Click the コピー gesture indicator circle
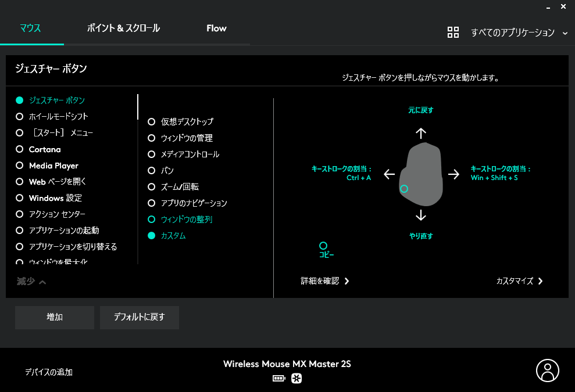Image resolution: width=575 pixels, height=392 pixels. point(323,245)
